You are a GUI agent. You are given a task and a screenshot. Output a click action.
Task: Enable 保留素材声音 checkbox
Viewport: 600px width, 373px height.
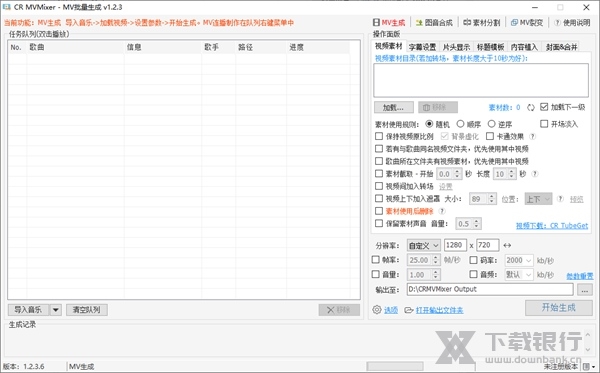coord(379,223)
